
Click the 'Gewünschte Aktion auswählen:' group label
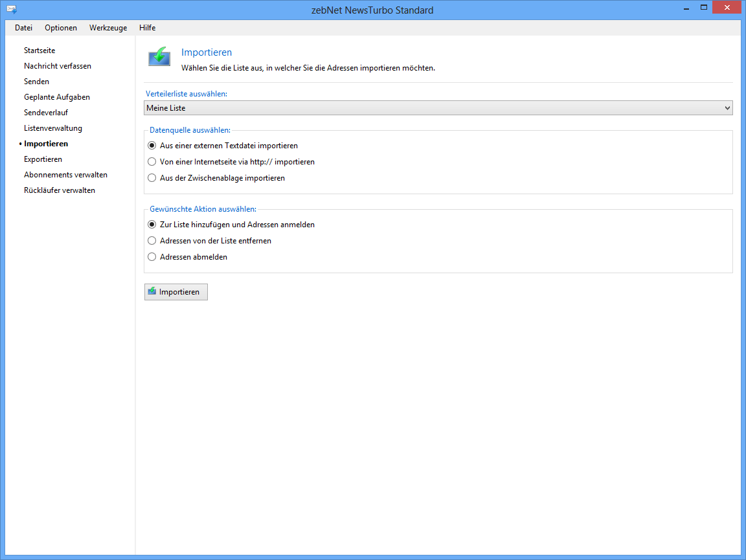[x=203, y=209]
